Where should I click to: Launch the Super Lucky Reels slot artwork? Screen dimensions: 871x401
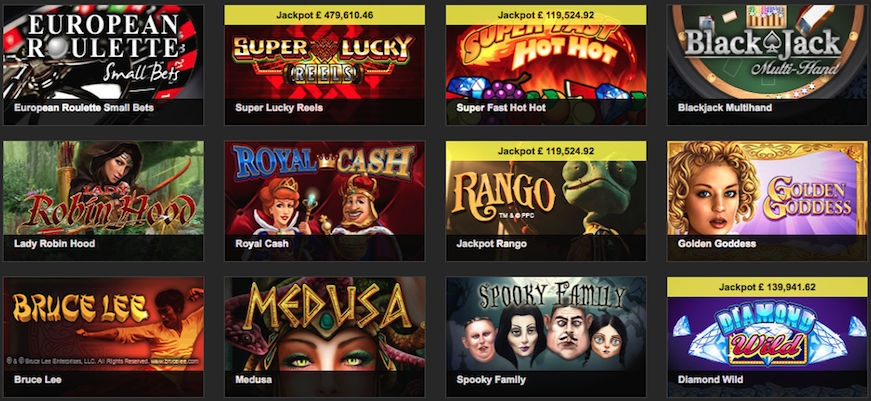[x=325, y=62]
